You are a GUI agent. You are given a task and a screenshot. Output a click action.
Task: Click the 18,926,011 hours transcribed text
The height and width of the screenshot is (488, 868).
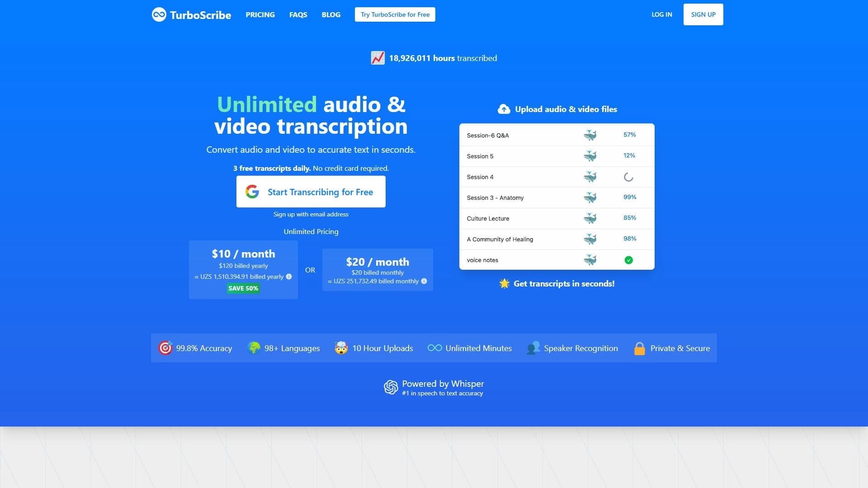click(x=443, y=58)
